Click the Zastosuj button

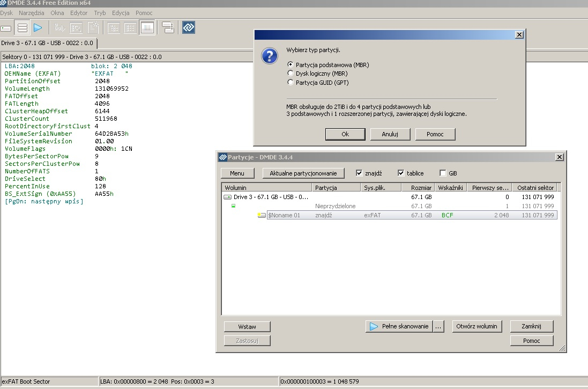(x=247, y=341)
